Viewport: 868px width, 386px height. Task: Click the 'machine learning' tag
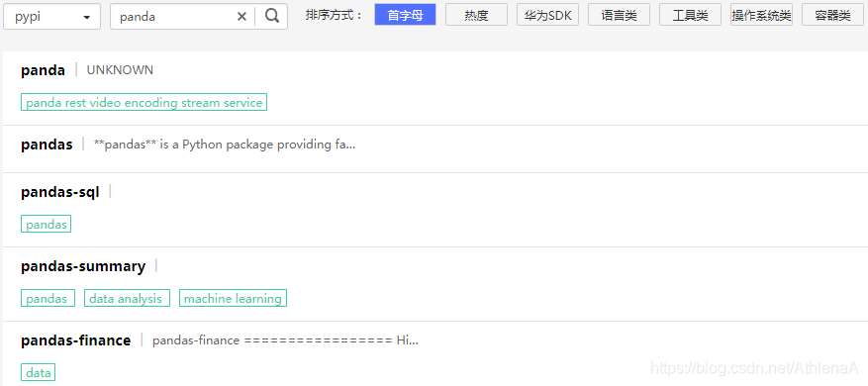pos(233,298)
